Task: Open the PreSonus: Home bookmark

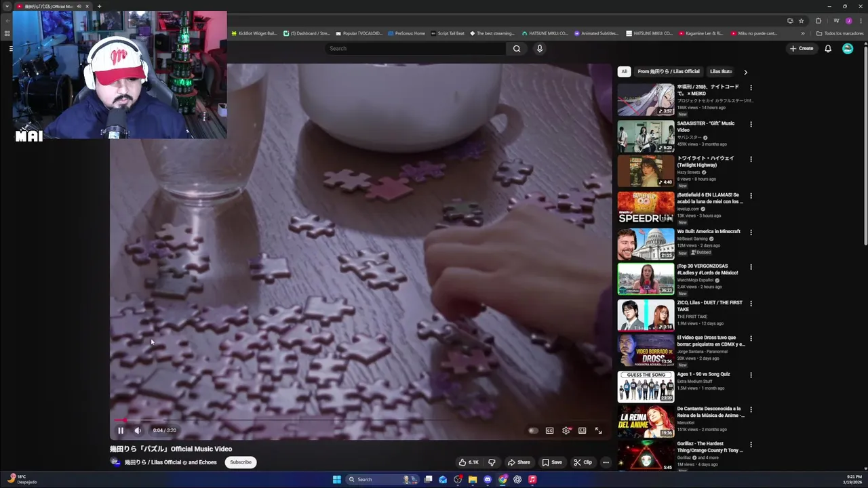Action: 406,33
